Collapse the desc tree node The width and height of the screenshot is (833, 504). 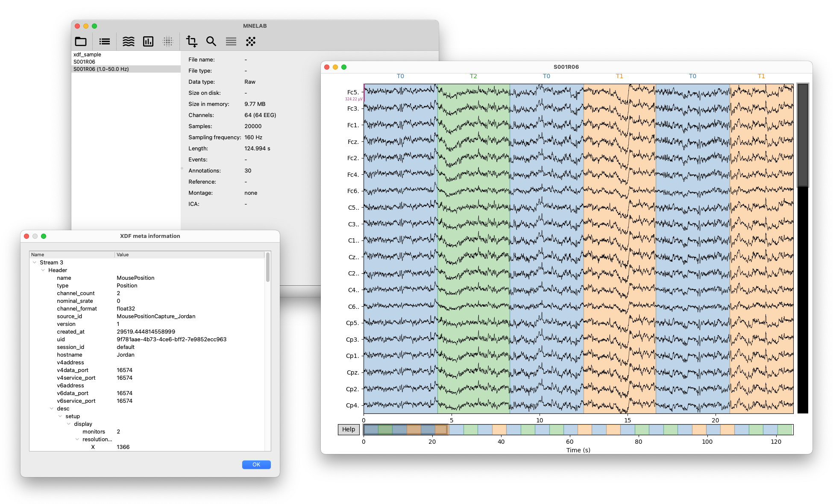pyautogui.click(x=52, y=409)
